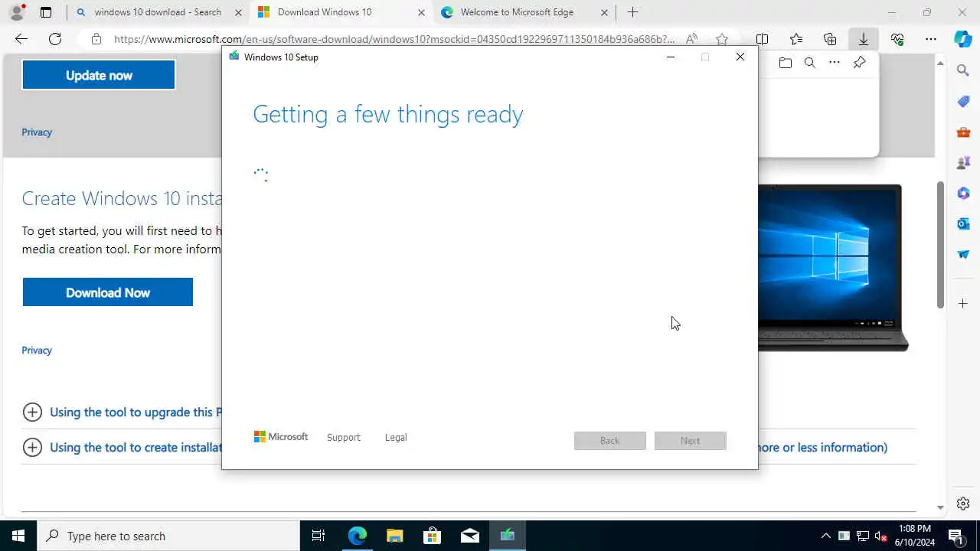Open Browser essentials icon
Screen dimensions: 980x551
(897, 39)
